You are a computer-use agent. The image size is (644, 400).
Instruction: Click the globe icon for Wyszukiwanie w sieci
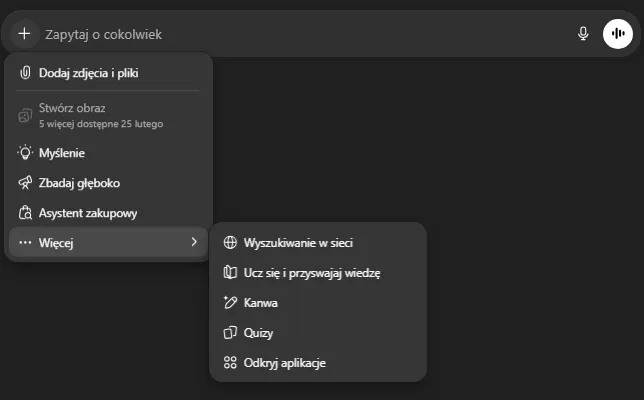click(x=229, y=242)
